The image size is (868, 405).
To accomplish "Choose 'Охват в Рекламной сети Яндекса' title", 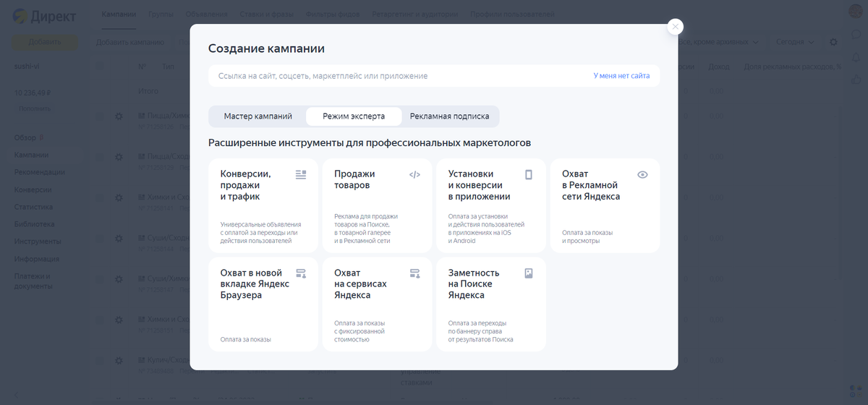I will (591, 185).
